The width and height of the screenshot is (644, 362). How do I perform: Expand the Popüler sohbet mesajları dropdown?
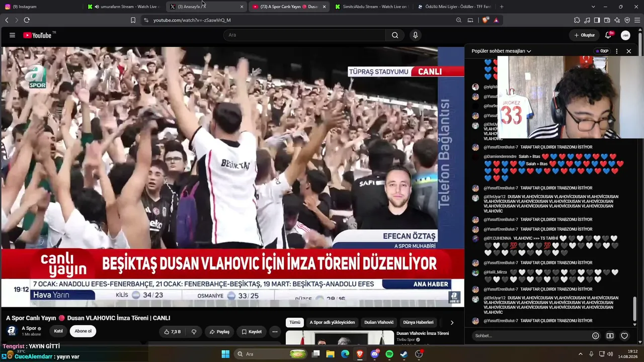pyautogui.click(x=501, y=51)
